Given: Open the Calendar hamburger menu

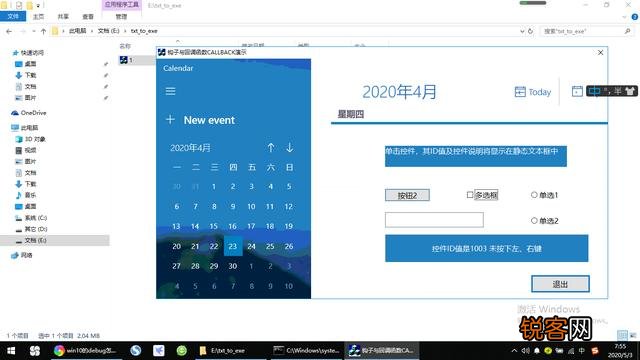Looking at the screenshot, I should tap(171, 91).
